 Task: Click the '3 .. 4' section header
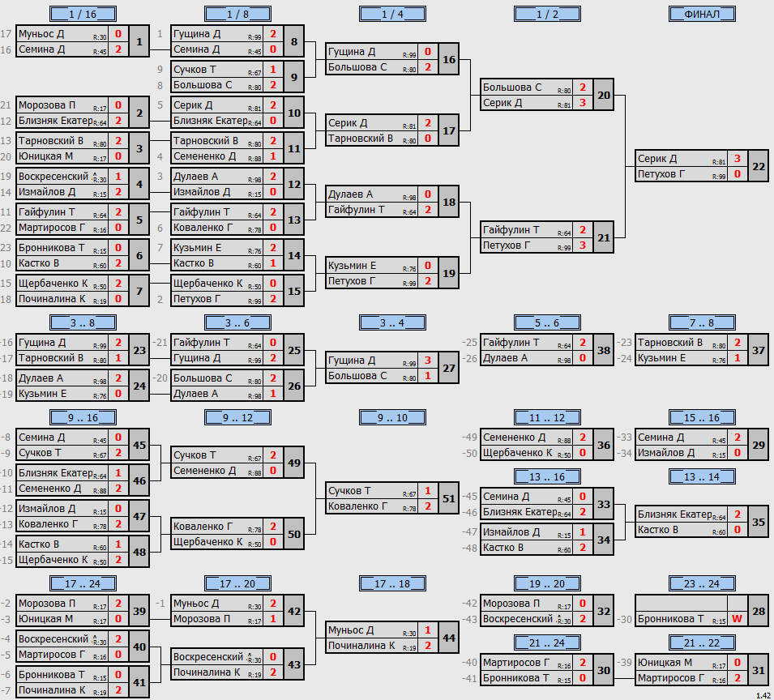pos(392,322)
